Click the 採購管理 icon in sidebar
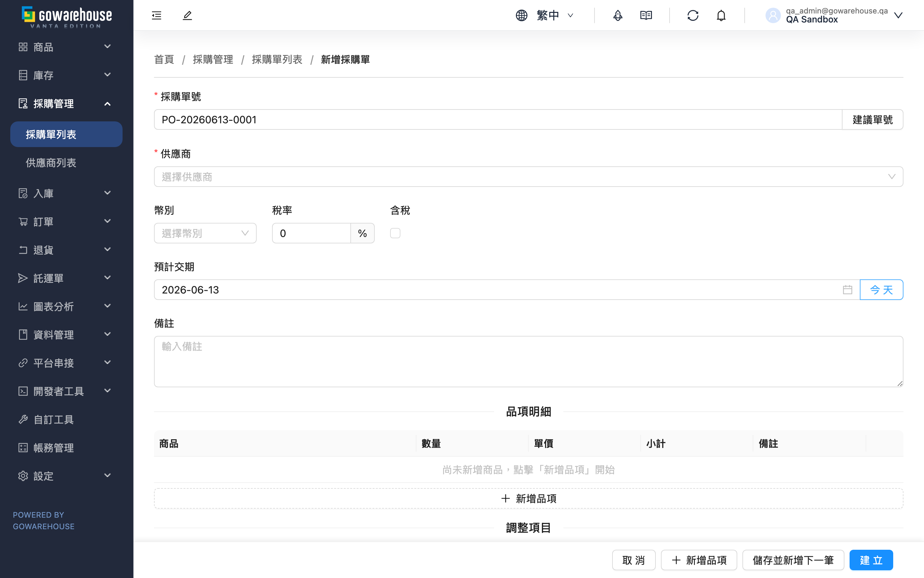Viewport: 924px width, 578px height. 23,103
